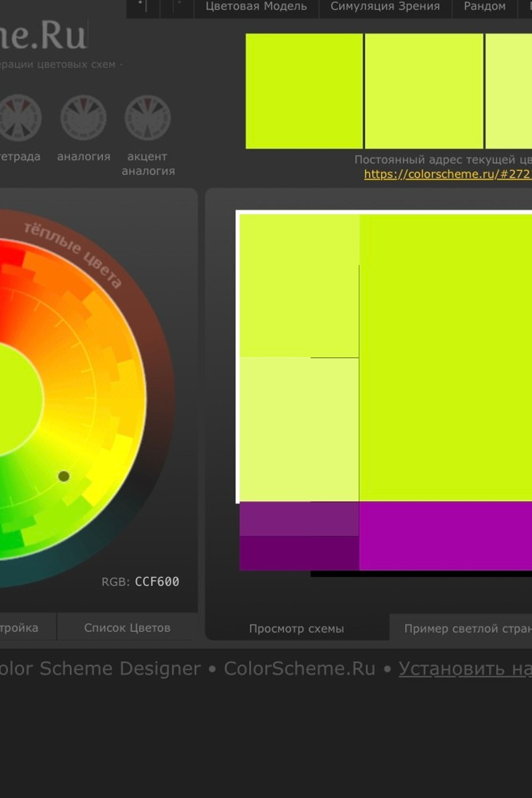Switch to the Список Цветов tab
532x798 pixels.
click(127, 628)
